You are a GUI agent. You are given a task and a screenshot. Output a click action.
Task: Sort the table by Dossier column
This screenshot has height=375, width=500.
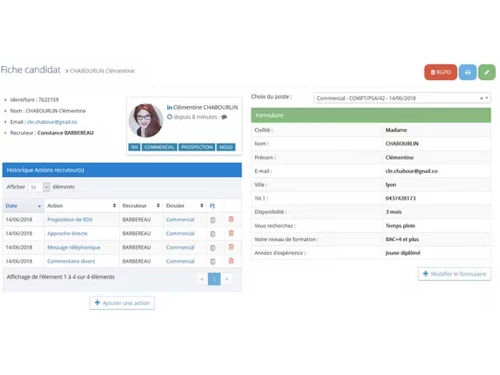185,206
